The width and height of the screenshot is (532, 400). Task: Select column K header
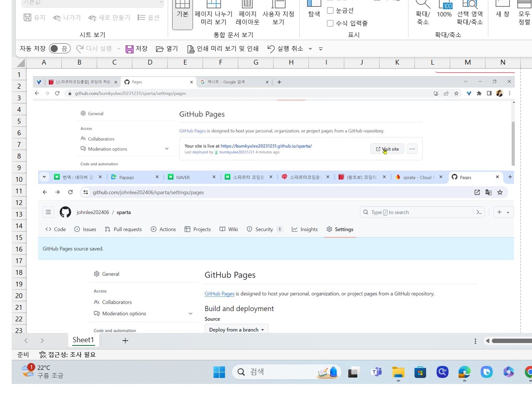[397, 63]
